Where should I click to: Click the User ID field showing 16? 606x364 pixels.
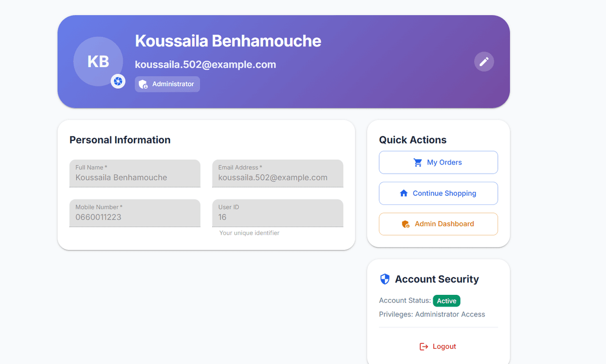point(277,217)
